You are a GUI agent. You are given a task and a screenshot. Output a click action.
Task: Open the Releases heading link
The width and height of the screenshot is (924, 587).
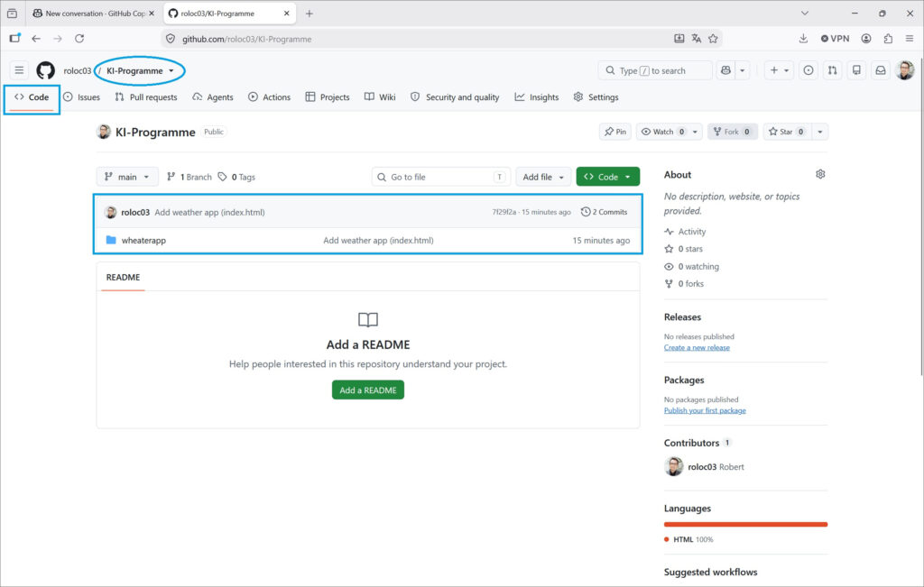point(682,316)
